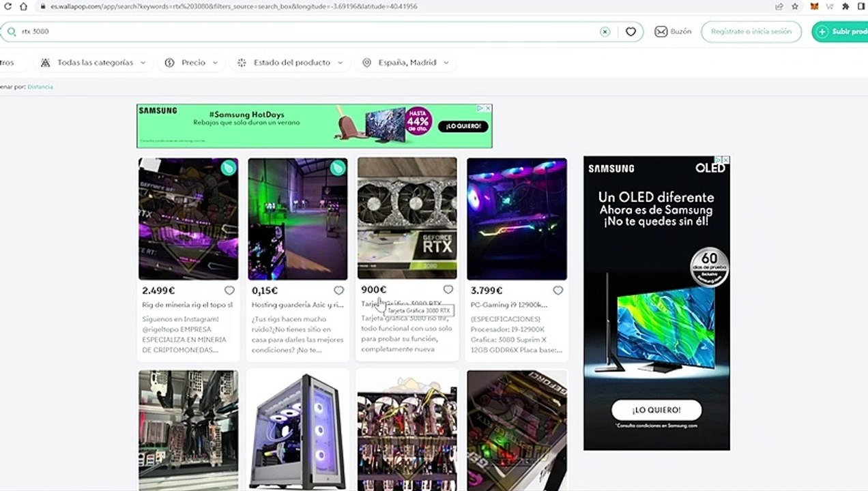Click the 2.499€ price text

tap(159, 291)
